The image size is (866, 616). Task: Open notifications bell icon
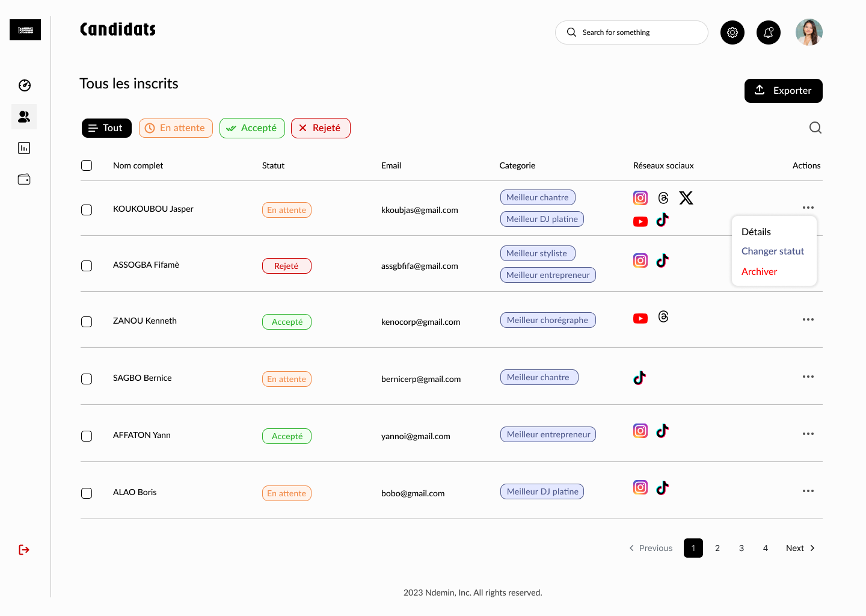coord(769,32)
